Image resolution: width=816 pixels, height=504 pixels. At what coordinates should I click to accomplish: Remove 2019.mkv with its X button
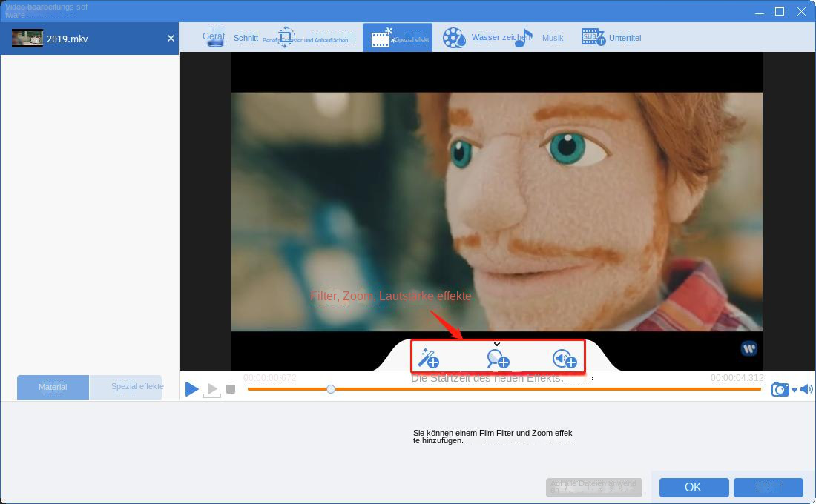coord(170,38)
